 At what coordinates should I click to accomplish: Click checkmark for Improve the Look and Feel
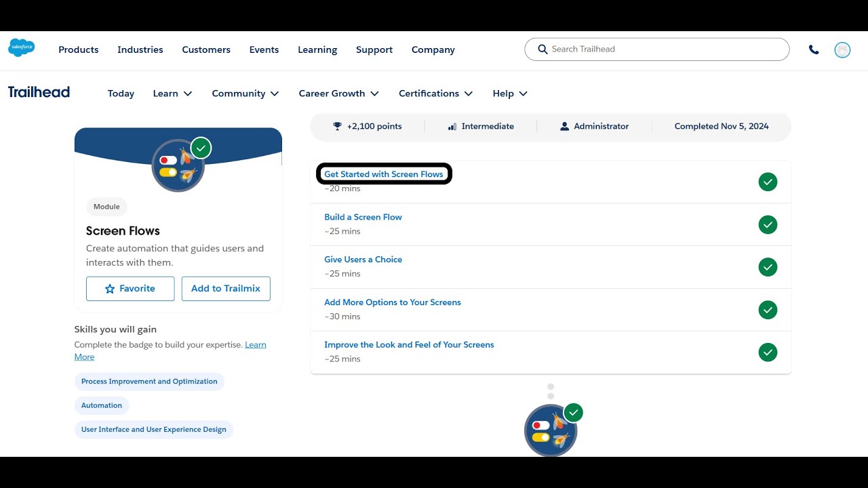coord(768,352)
